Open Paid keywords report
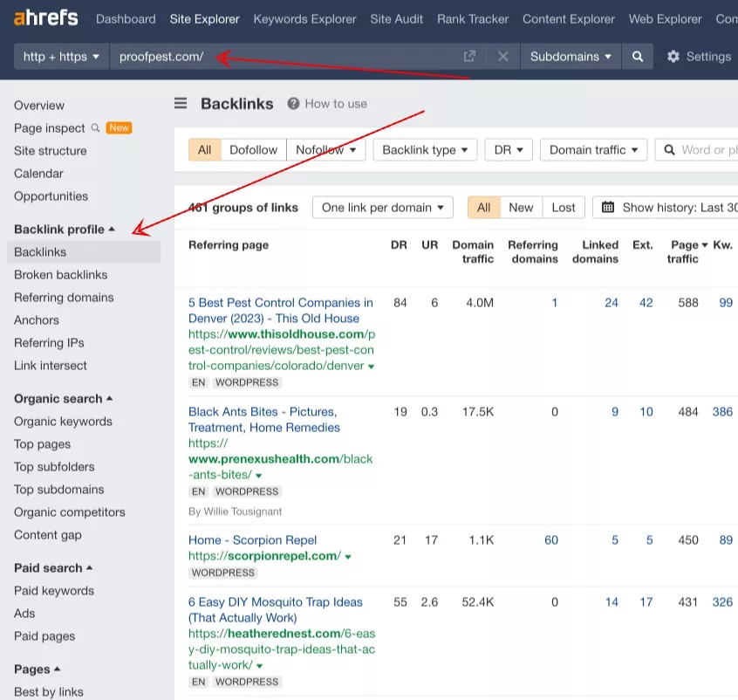The height and width of the screenshot is (700, 738). 54,590
